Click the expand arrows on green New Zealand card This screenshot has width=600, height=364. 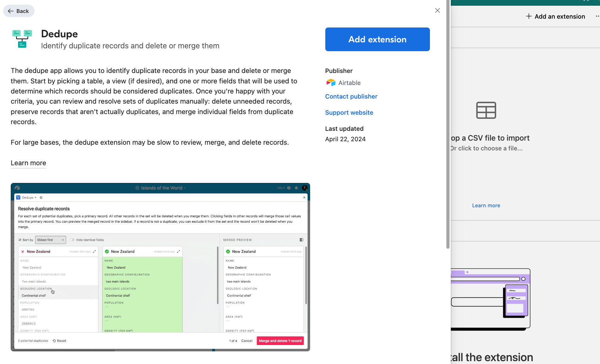coord(179,252)
